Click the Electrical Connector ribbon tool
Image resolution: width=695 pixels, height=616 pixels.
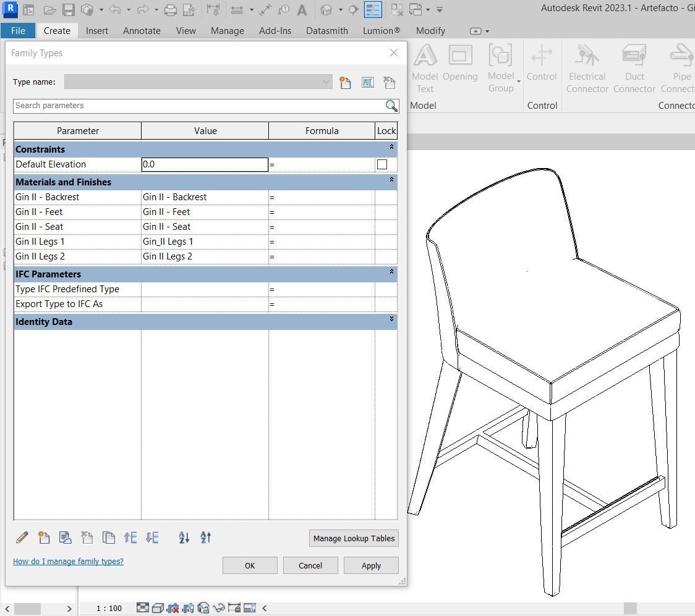(587, 69)
